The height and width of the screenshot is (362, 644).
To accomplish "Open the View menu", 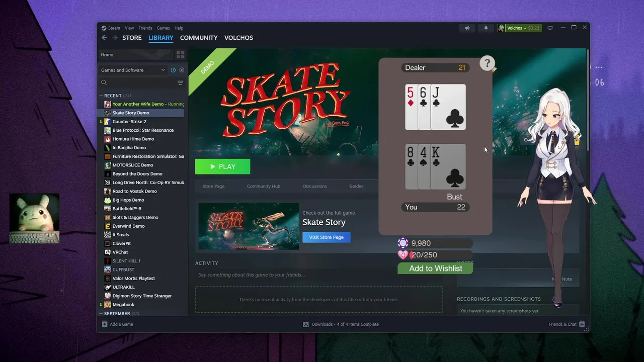I will coord(129,28).
